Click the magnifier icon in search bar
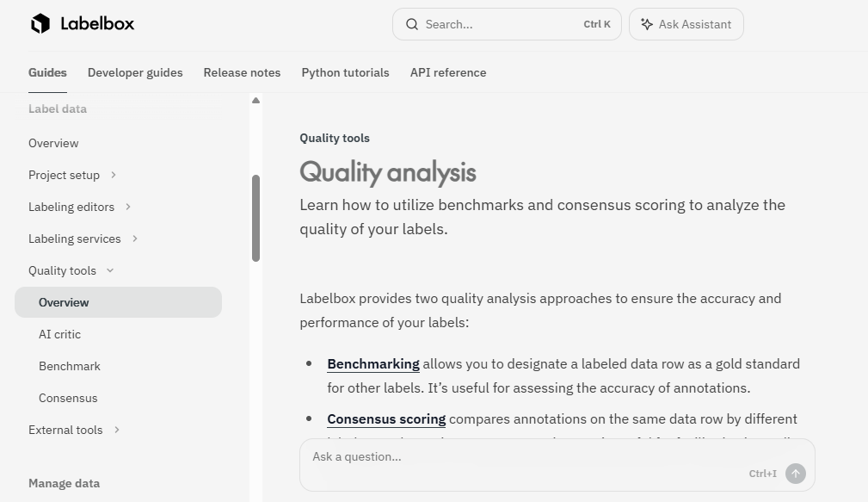Screen dimensions: 868x502 [x=412, y=24]
